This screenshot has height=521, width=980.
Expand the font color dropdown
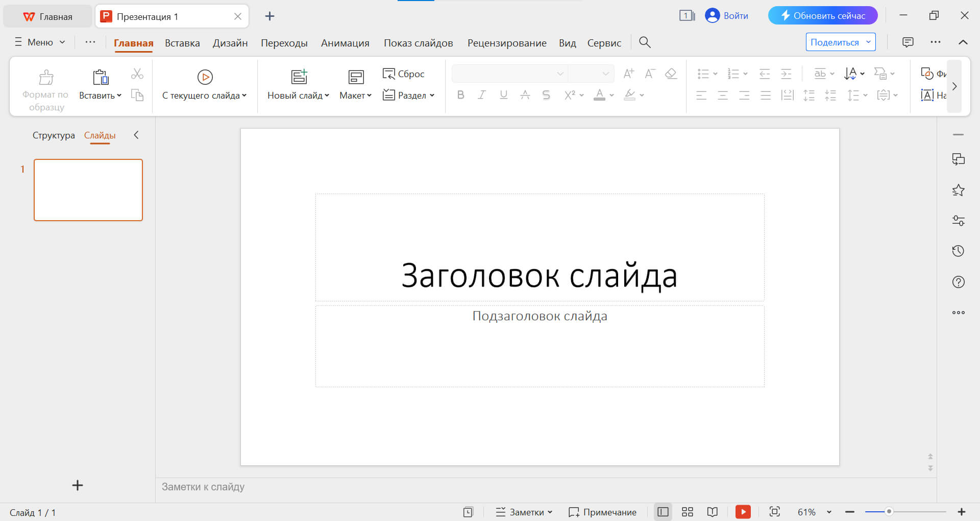[611, 95]
